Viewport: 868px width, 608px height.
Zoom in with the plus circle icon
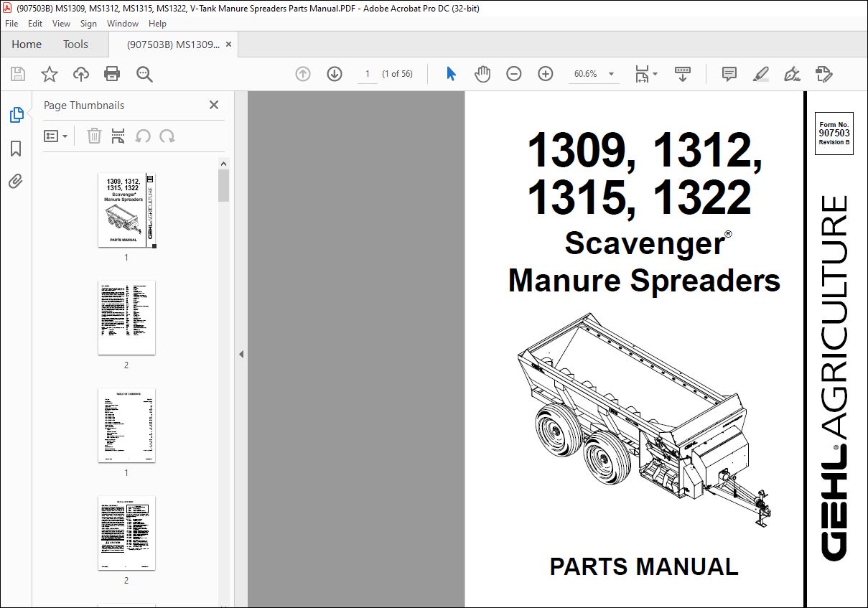pos(546,74)
